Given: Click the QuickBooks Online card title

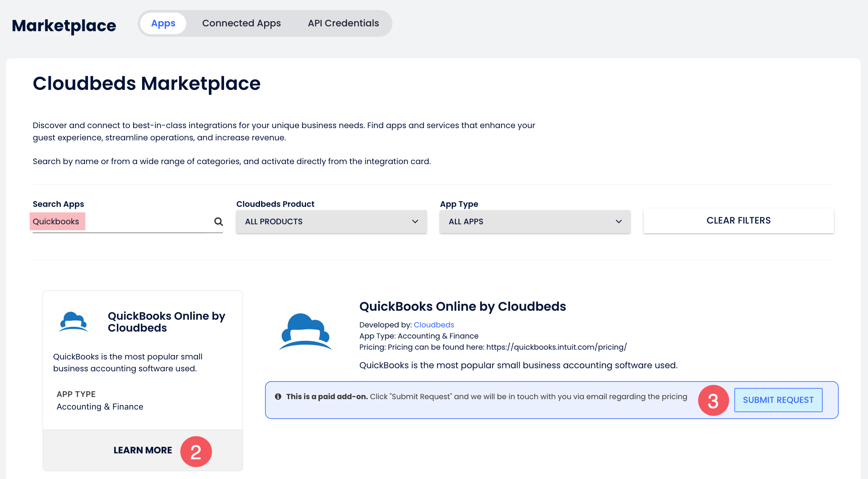Looking at the screenshot, I should (166, 322).
